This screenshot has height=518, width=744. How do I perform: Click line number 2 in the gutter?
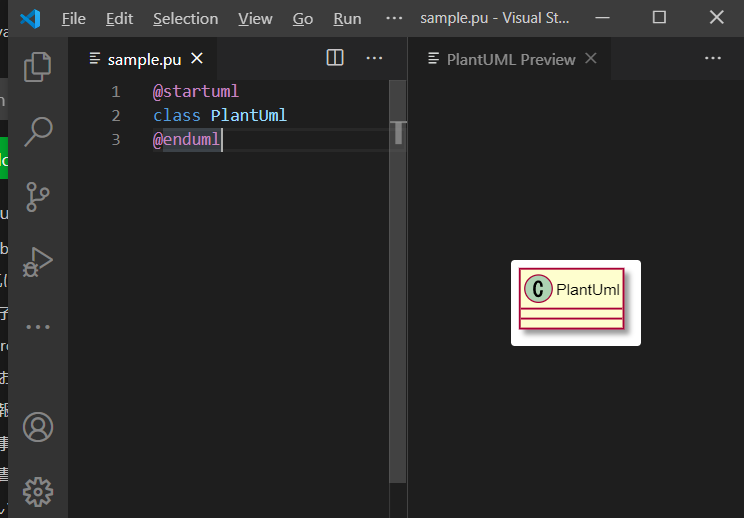coord(116,115)
